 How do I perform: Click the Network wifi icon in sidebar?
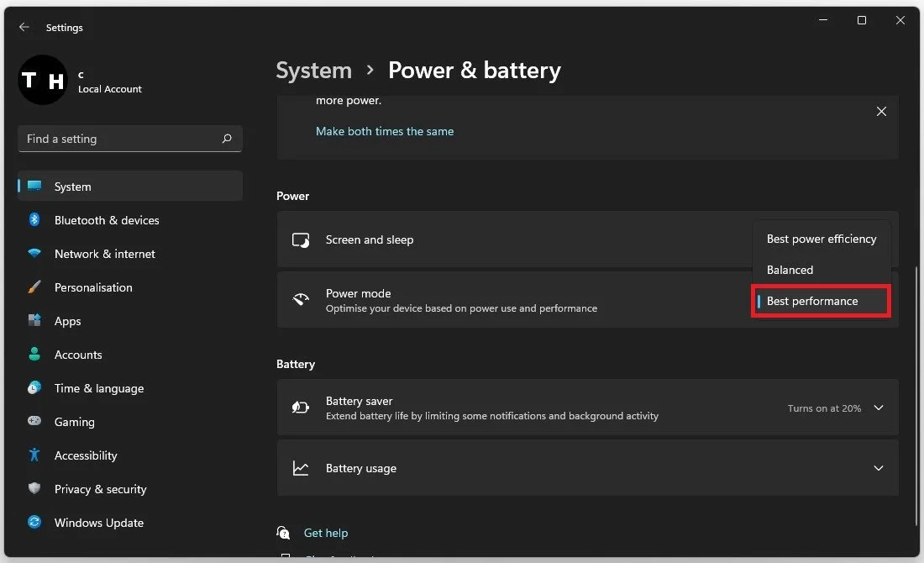pos(34,254)
